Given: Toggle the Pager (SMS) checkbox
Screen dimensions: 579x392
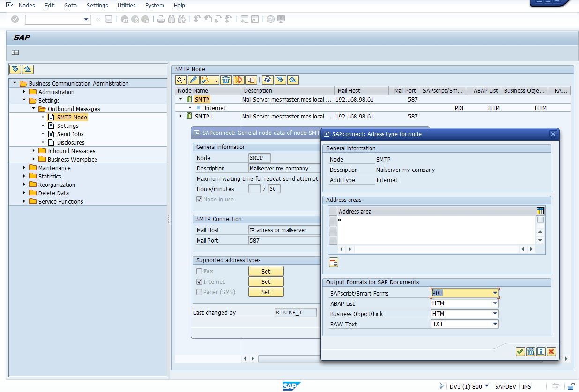Looking at the screenshot, I should pos(200,292).
